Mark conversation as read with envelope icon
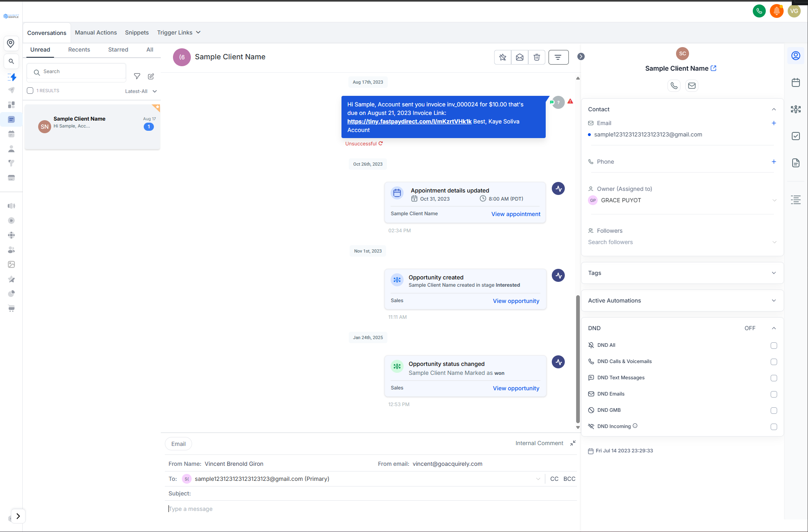The height and width of the screenshot is (532, 808). coord(520,57)
